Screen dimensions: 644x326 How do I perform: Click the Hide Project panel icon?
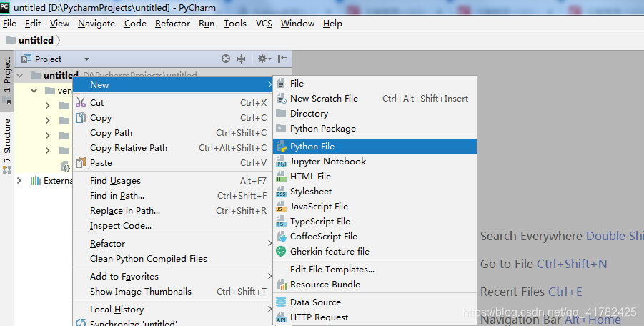282,59
